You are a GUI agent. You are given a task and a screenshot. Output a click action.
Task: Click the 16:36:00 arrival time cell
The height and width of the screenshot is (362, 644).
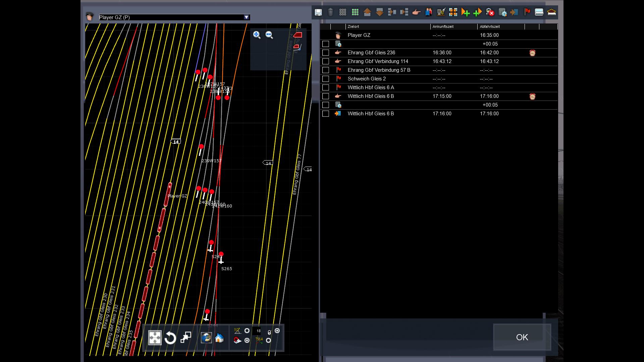pyautogui.click(x=442, y=53)
